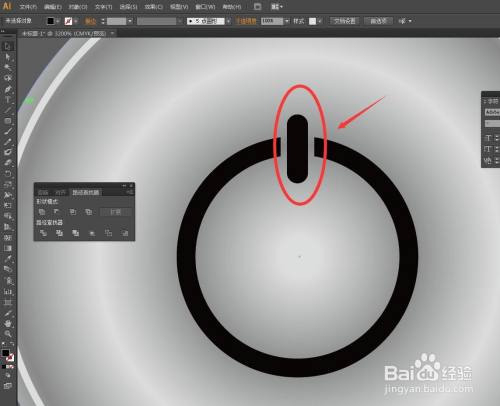The image size is (500, 406).
Task: Click Minus Back pathfinder icon
Action: coord(125,233)
